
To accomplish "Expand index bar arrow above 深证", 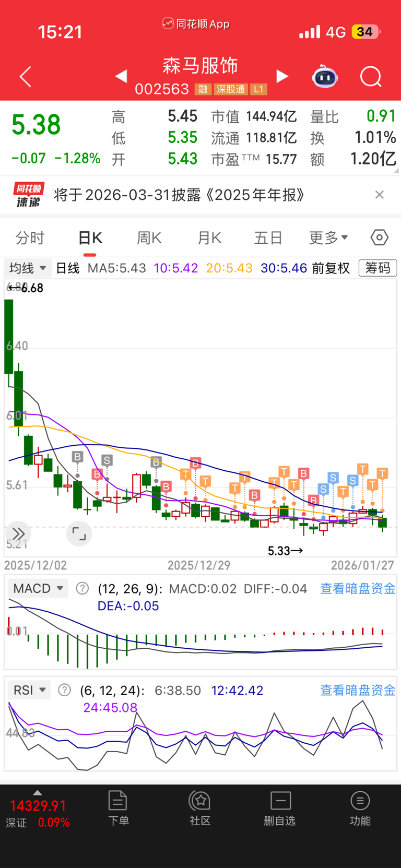I will click(x=37, y=792).
